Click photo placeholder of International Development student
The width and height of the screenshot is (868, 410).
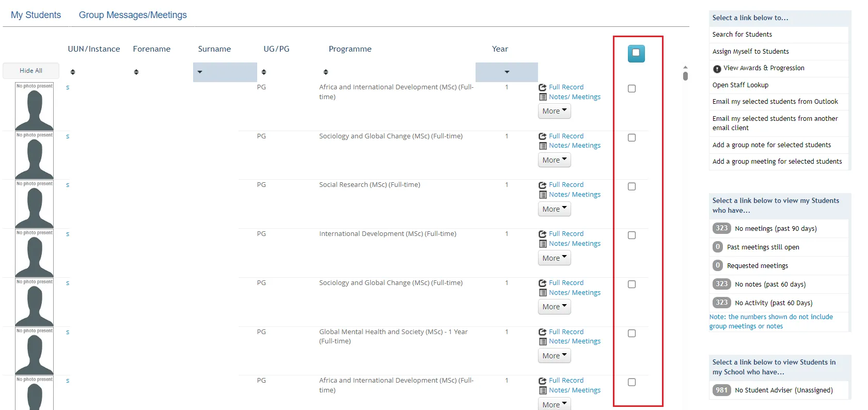coord(34,253)
